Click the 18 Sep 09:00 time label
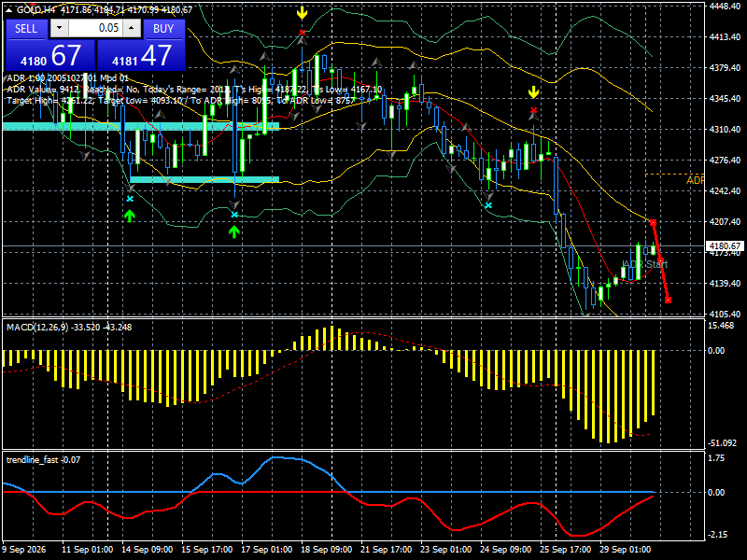 coord(326,550)
